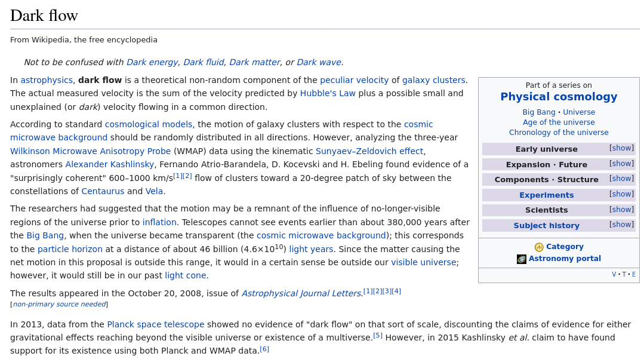Click the Category icon in the sidebar
The height and width of the screenshot is (359, 644).
point(539,247)
